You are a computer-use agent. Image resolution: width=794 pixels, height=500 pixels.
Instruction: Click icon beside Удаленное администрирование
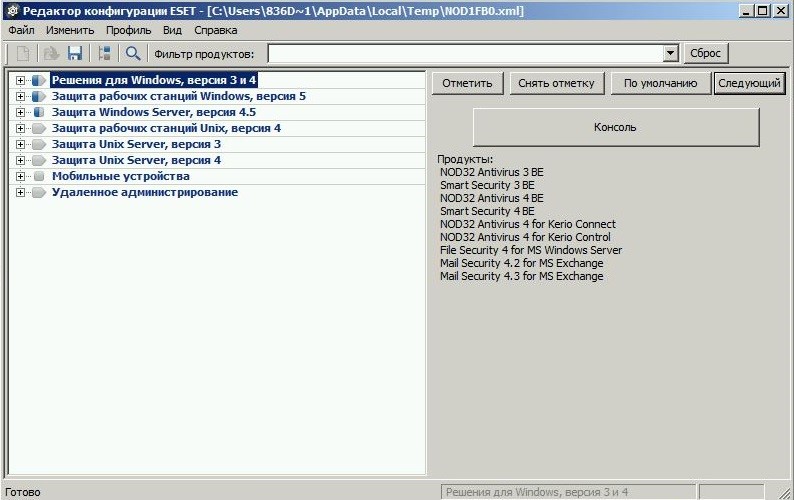(x=38, y=193)
